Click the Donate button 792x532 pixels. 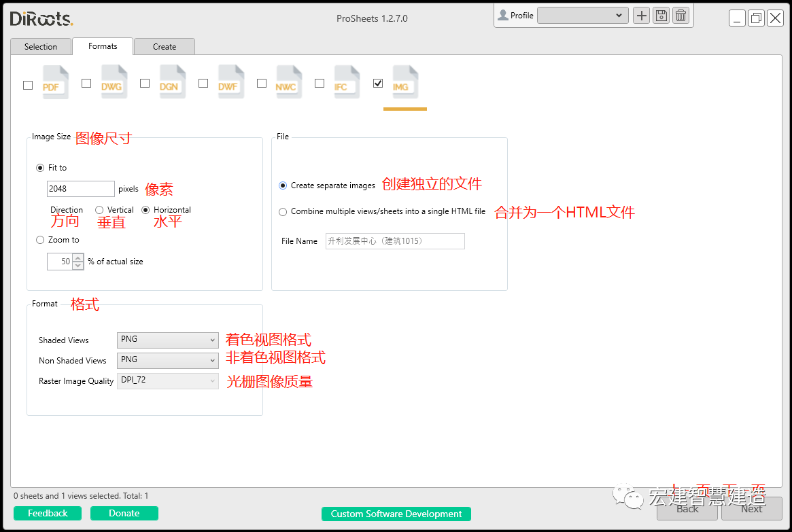124,514
